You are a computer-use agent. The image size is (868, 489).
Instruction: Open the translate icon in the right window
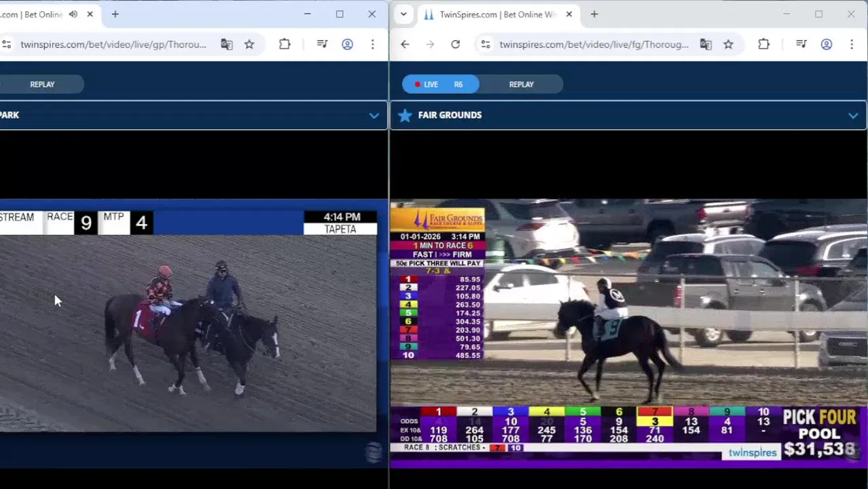tap(706, 44)
